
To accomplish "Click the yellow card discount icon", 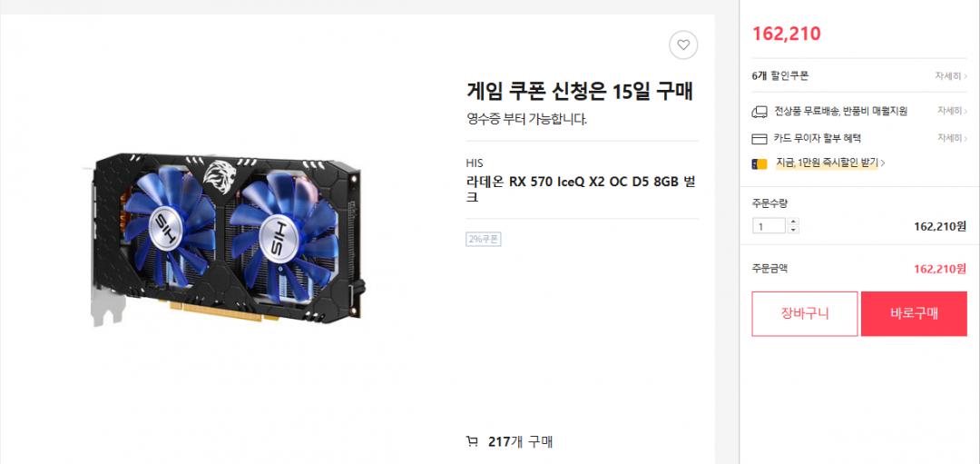I will 759,163.
